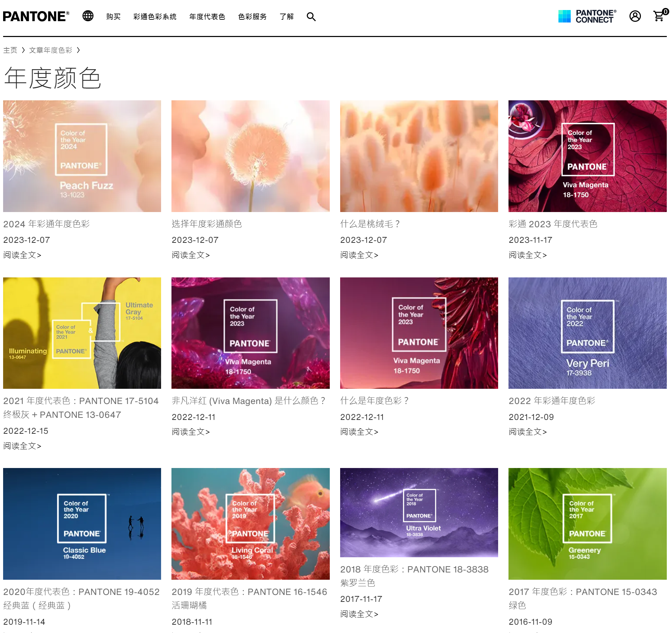Open the 2021 年度代表色 article title

pyautogui.click(x=81, y=408)
